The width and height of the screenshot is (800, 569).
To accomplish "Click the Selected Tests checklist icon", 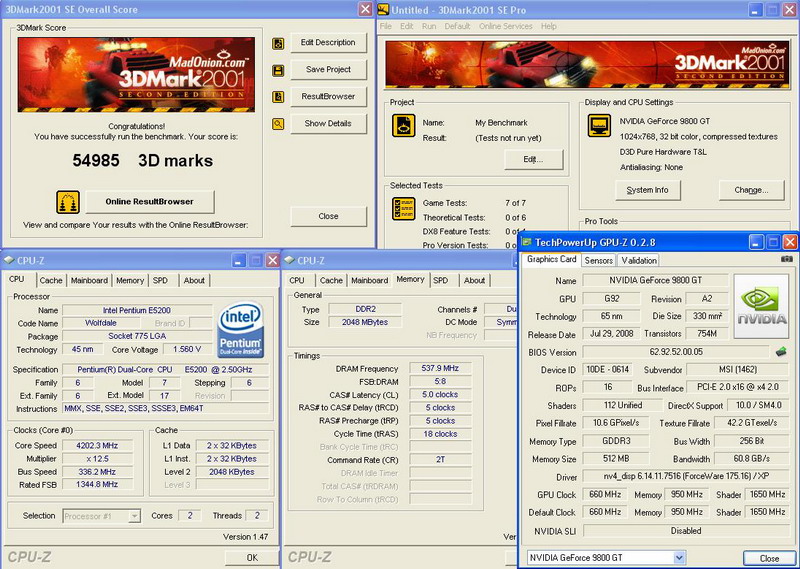I will pyautogui.click(x=404, y=209).
